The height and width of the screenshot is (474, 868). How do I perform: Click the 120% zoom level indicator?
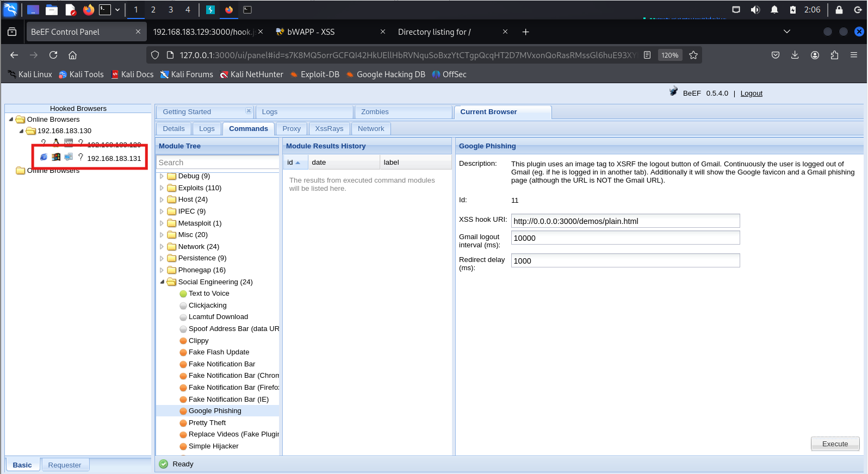[670, 55]
